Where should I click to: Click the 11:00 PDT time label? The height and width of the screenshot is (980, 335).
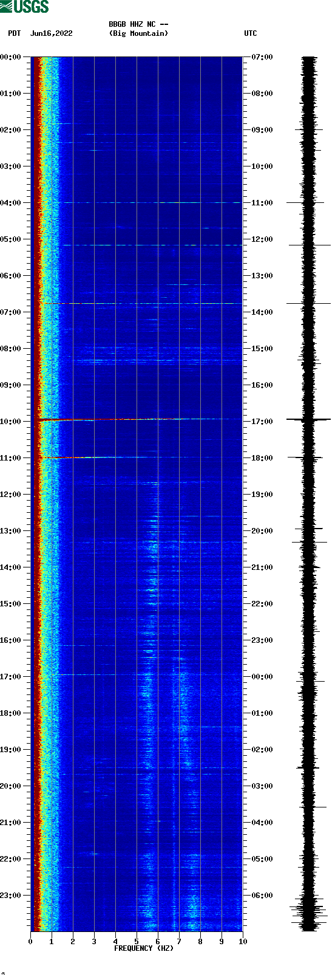click(10, 458)
